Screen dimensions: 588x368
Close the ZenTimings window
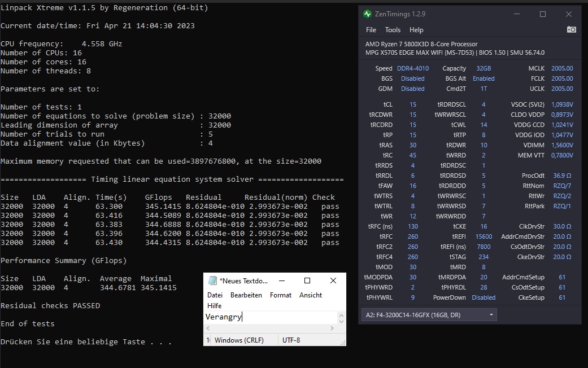coord(569,14)
